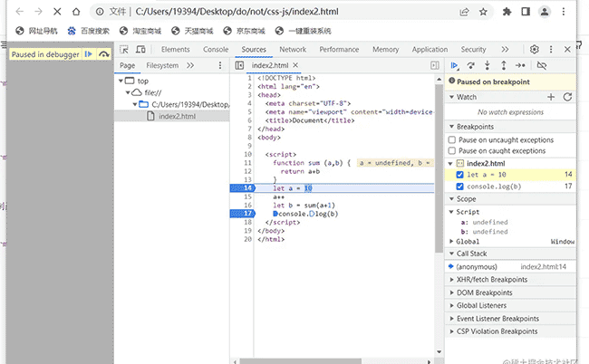Open DevTools settings gear
The width and height of the screenshot is (589, 364).
(x=534, y=49)
